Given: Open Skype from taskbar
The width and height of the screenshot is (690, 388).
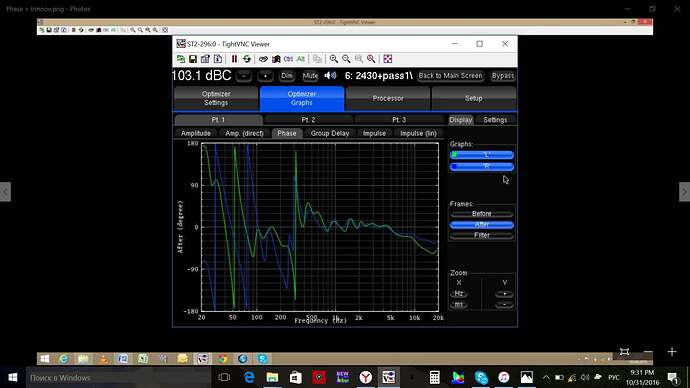Looking at the screenshot, I should (x=481, y=377).
